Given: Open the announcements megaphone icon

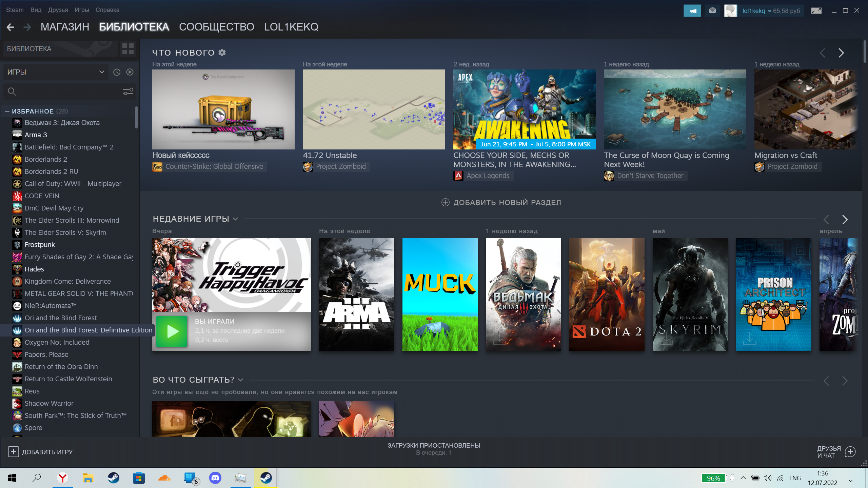Looking at the screenshot, I should click(692, 11).
